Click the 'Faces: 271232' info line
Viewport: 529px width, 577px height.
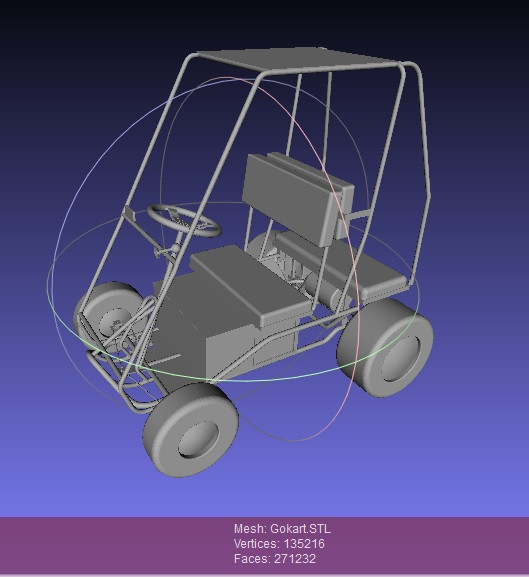pos(275,559)
